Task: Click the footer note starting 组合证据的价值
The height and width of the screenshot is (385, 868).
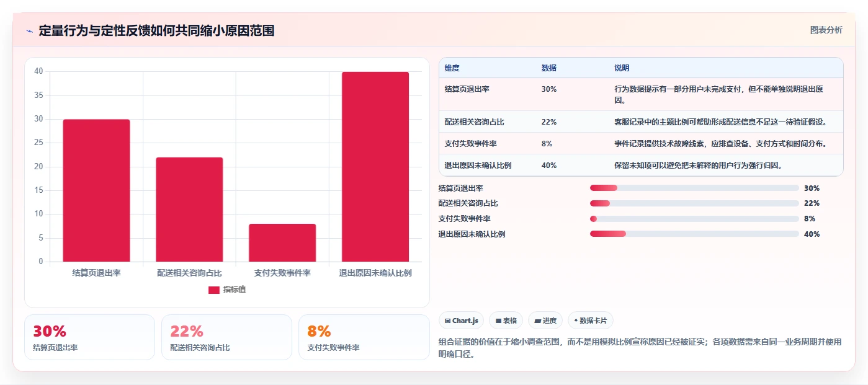Action: point(640,348)
